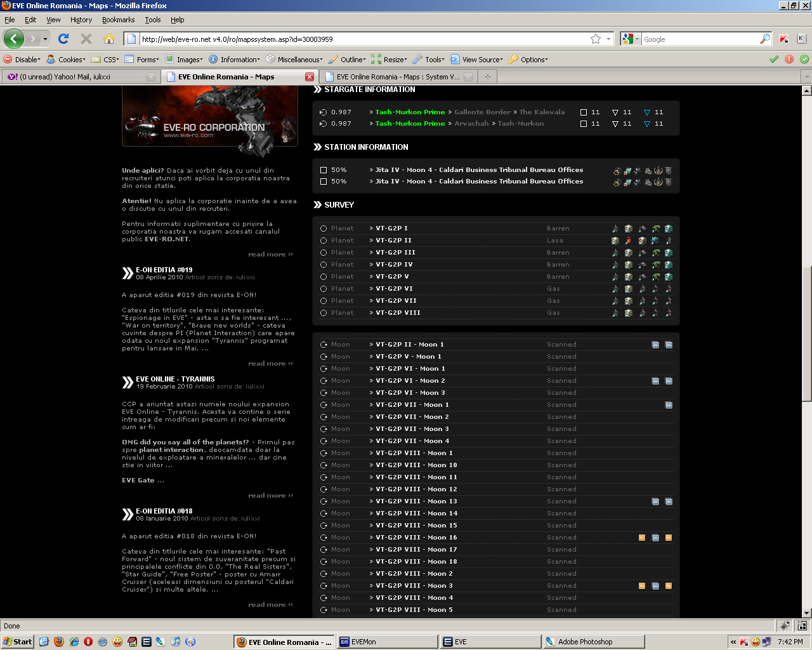The image size is (812, 650).
Task: Follow the Gallente Border stargate link
Action: coord(482,112)
